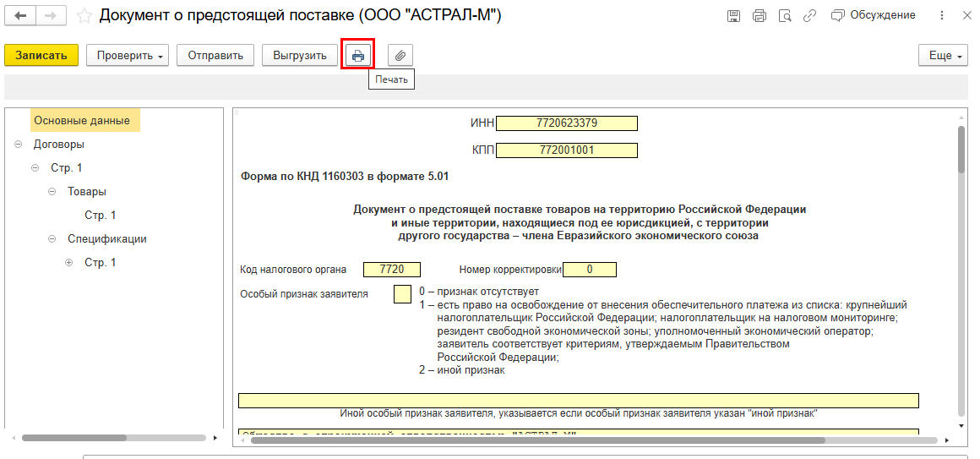Click the Отправить button
The image size is (980, 459).
click(215, 56)
